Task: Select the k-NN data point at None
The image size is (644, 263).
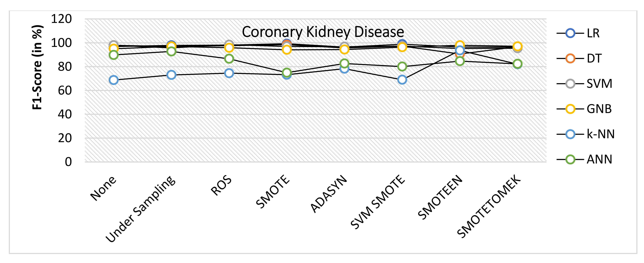Action: [114, 80]
